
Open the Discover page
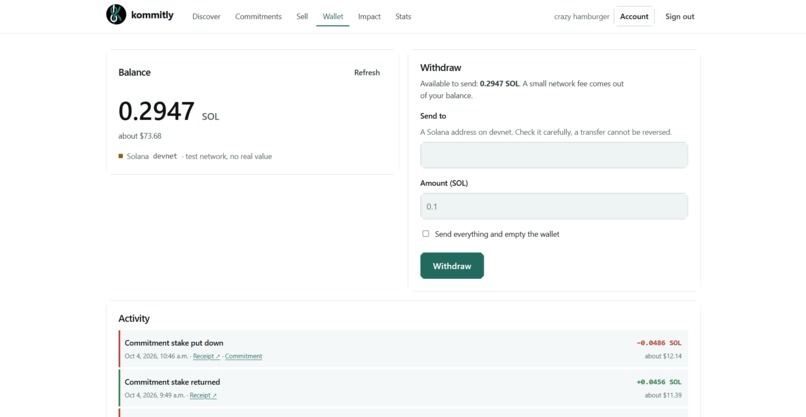(206, 16)
